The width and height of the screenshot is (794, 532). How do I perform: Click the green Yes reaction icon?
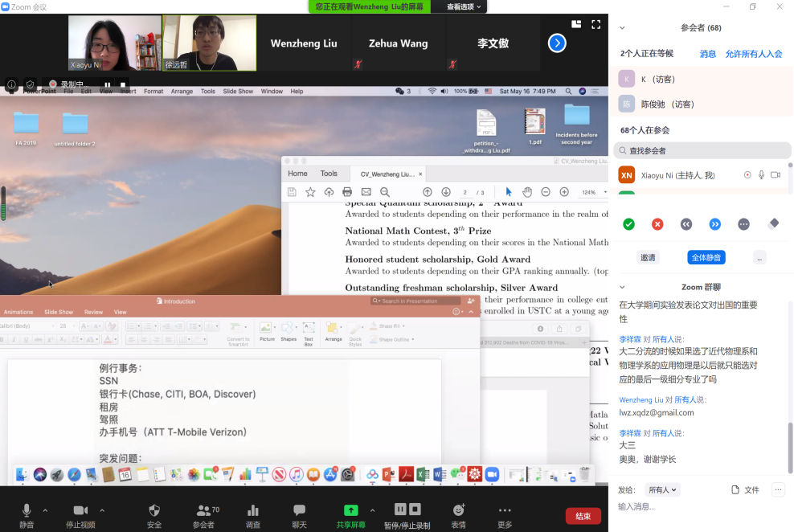(629, 224)
